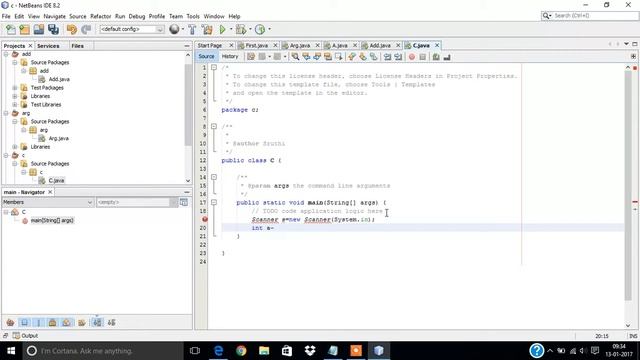Select C.java in Projects tree
Screen dimensions: 640x360
click(56, 180)
